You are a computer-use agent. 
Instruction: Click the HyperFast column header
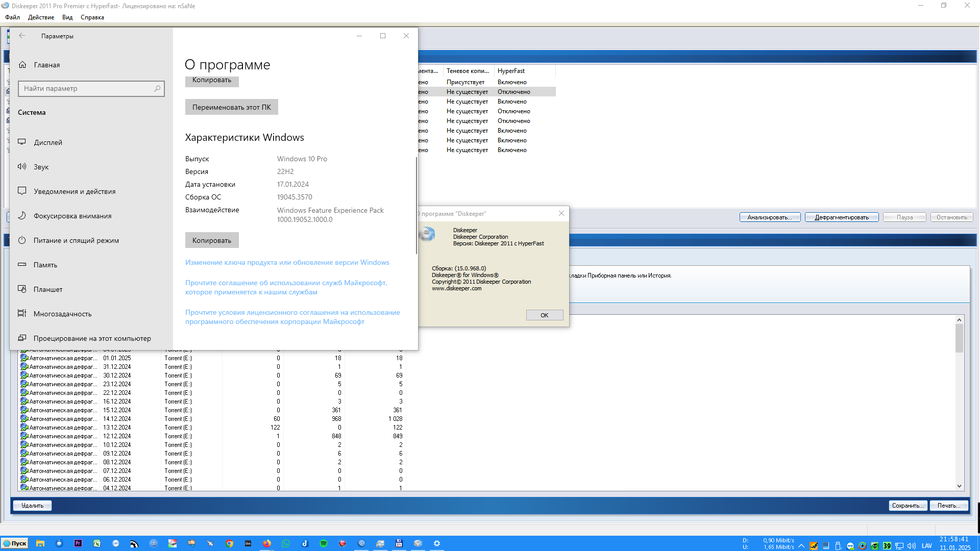point(525,71)
